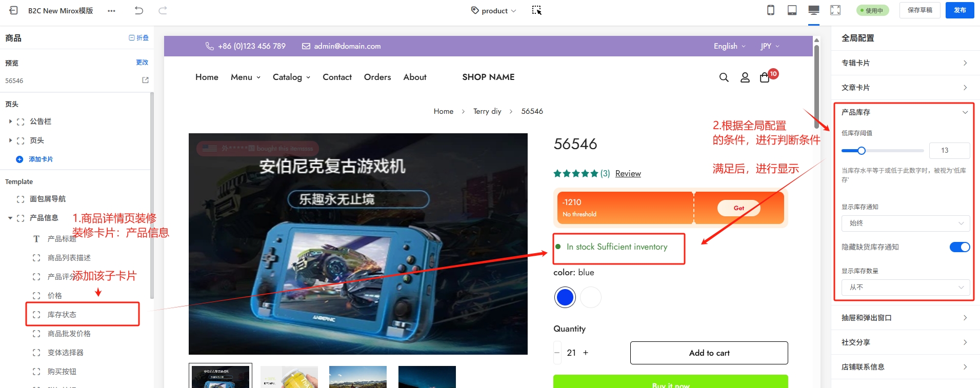
Task: Click the back exit icon at top left
Action: (14, 10)
